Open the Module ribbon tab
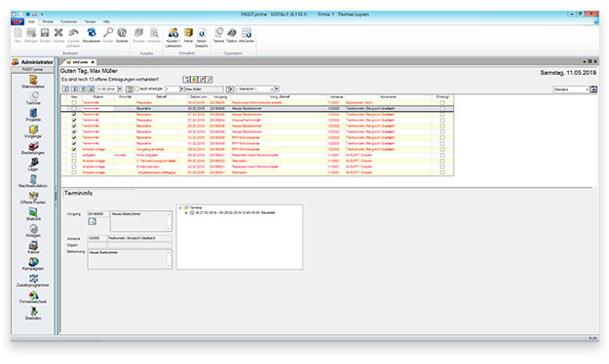The width and height of the screenshot is (609, 364). tap(48, 21)
